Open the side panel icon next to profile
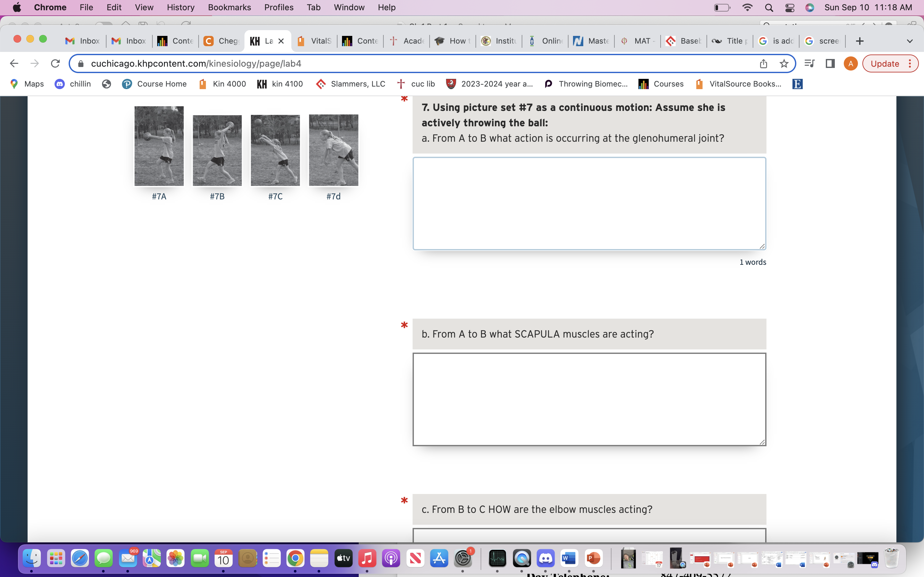The height and width of the screenshot is (577, 924). coord(830,63)
